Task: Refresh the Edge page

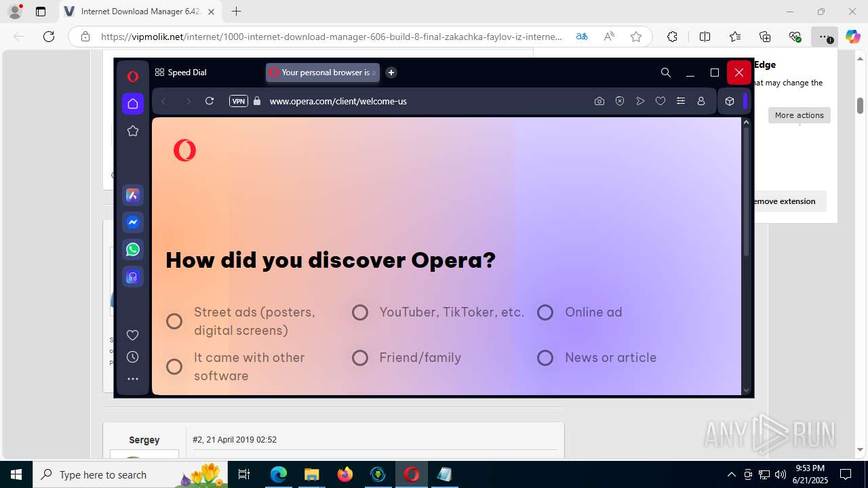Action: pyautogui.click(x=49, y=37)
